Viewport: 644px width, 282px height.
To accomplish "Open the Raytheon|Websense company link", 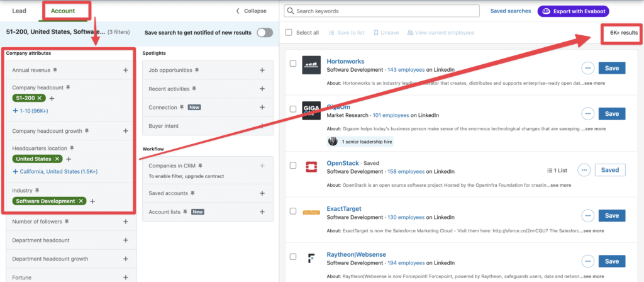I will [x=356, y=254].
